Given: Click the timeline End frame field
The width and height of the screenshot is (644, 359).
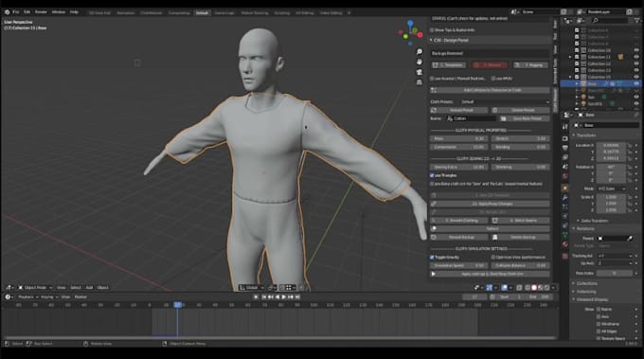Looking at the screenshot, I should tap(539, 297).
